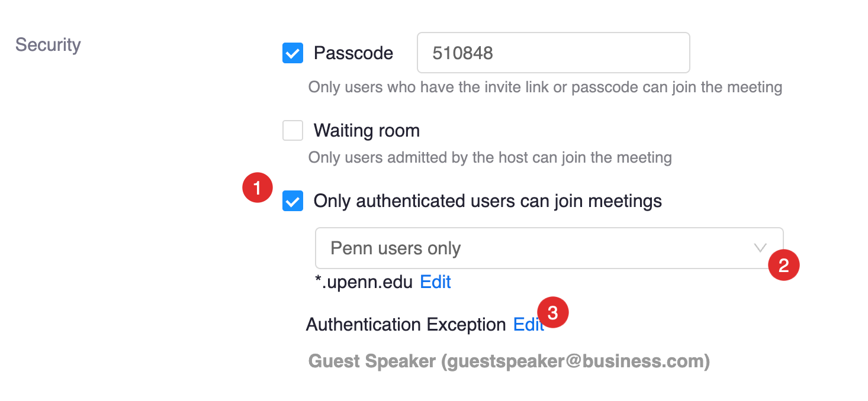Viewport: 868px width, 401px height.
Task: Click Edit next to *.upenn.edu
Action: (435, 282)
